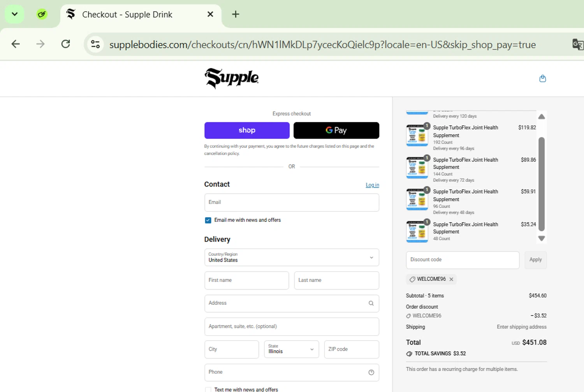Click the order discount −$3.52 value

538,316
